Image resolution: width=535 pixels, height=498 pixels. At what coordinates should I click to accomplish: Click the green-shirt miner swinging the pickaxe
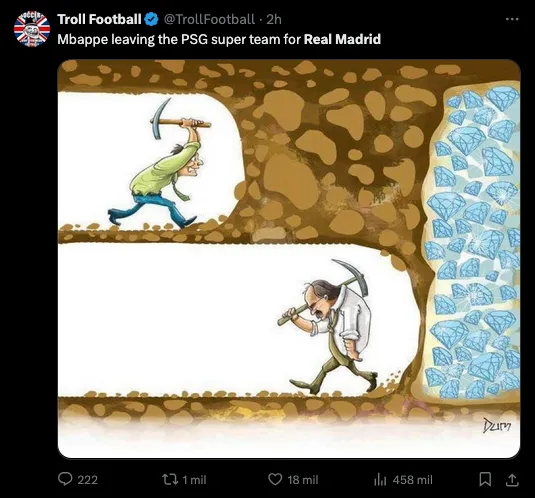tap(160, 163)
